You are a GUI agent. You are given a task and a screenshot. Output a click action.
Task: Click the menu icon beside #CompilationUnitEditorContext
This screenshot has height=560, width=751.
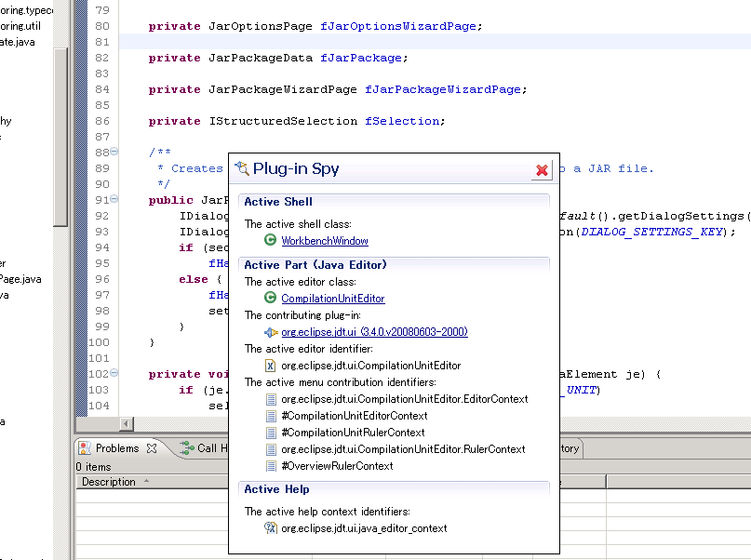coord(271,416)
